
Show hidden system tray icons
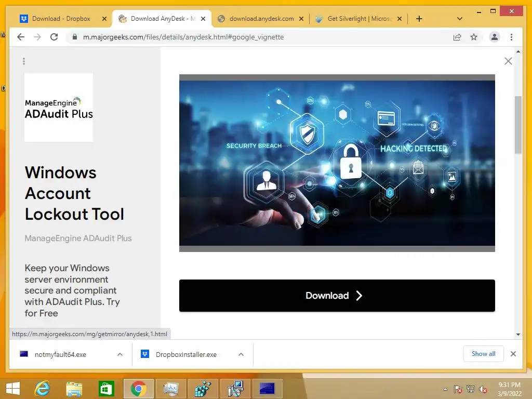445,389
